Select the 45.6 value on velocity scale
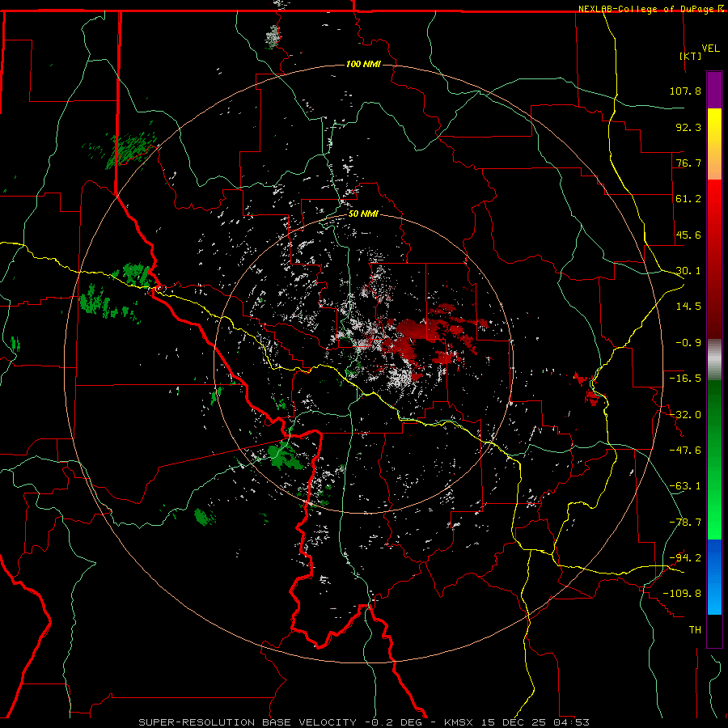The width and height of the screenshot is (728, 728). [688, 235]
